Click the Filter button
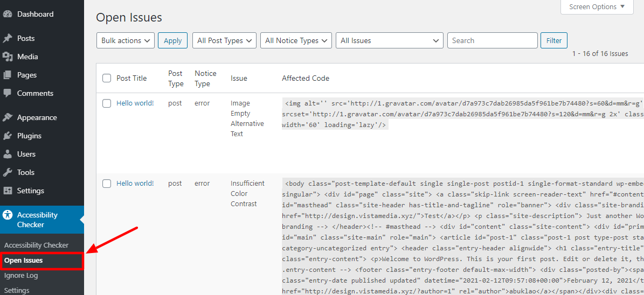 pos(554,40)
